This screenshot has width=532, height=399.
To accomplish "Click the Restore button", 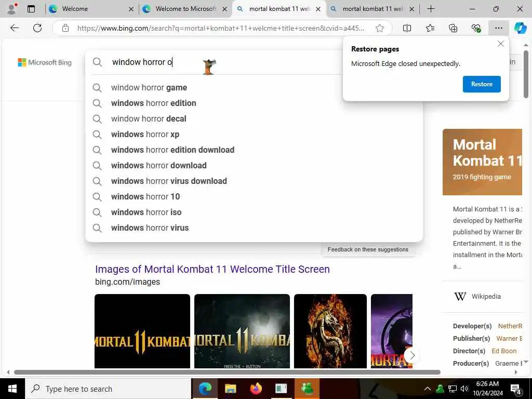I will [482, 84].
